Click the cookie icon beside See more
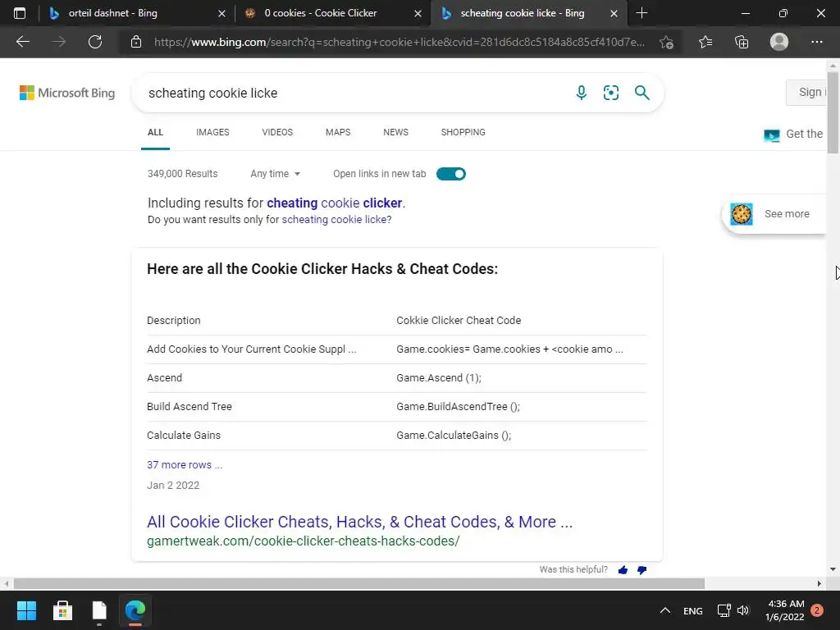Screen dimensions: 840x630 (x=742, y=214)
